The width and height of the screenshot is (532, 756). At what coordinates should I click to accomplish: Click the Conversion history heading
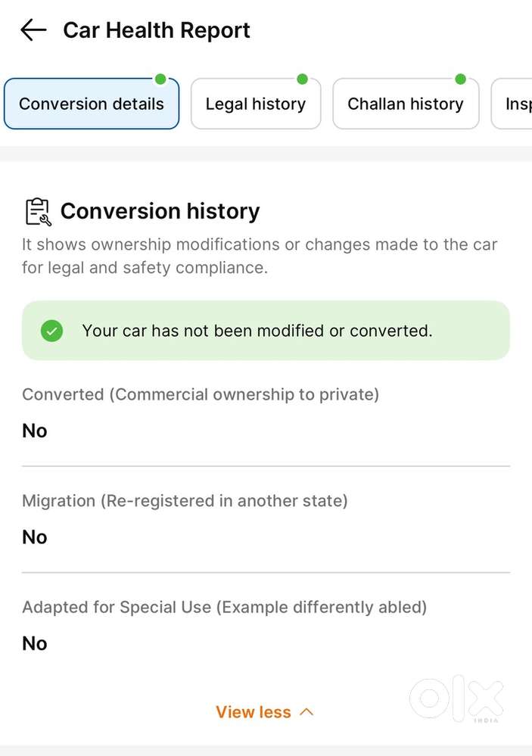point(160,211)
